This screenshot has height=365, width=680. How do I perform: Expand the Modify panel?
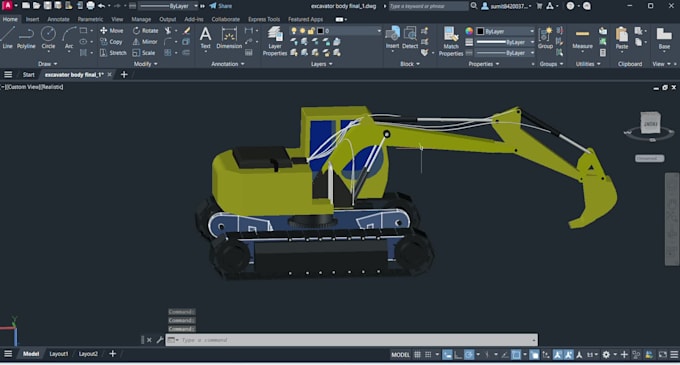click(145, 64)
